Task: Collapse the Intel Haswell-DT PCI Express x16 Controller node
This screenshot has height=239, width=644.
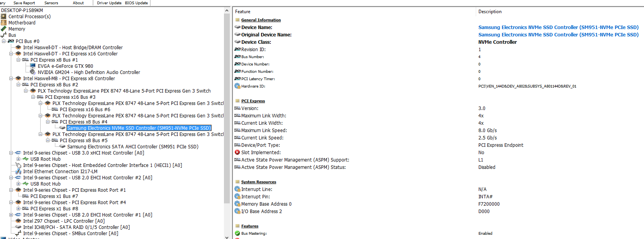Action: pos(11,54)
